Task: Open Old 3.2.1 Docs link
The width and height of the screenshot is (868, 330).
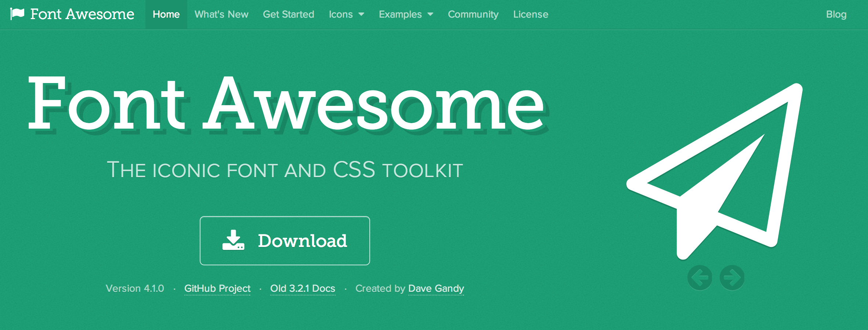Action: 303,288
